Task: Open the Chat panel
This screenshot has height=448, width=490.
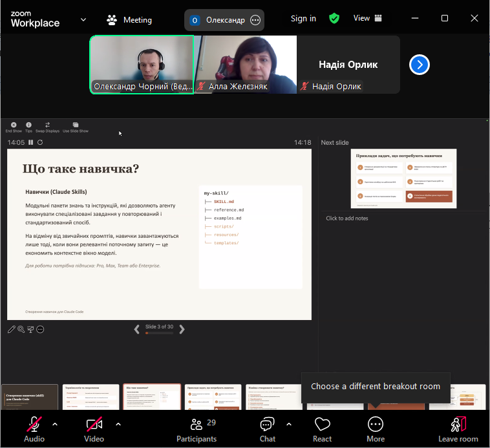Action: (267, 429)
